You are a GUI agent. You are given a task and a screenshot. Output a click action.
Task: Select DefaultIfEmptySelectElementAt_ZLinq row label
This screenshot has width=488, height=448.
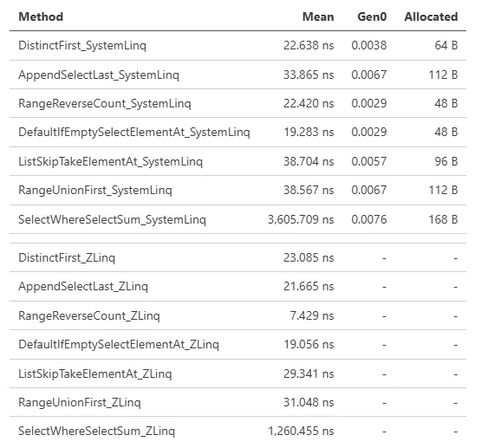tap(119, 345)
